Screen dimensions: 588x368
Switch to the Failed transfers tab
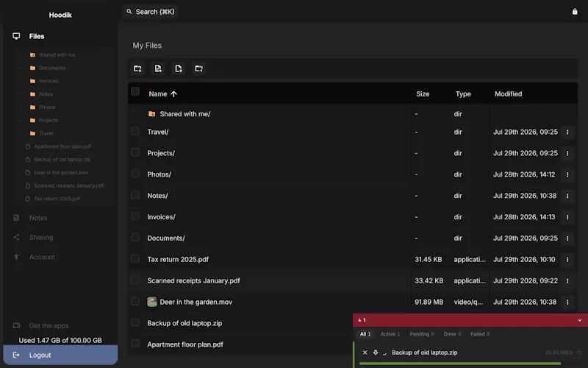click(x=480, y=334)
